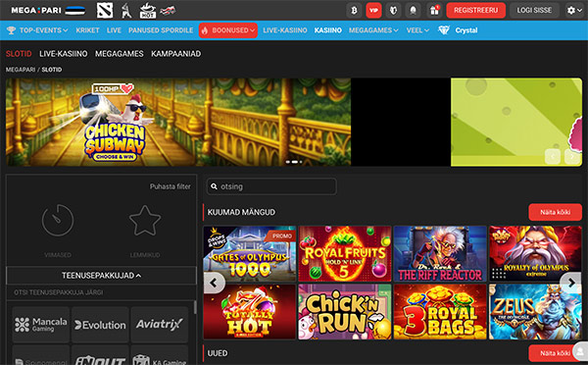Open the Viimased recent games icon

point(58,221)
